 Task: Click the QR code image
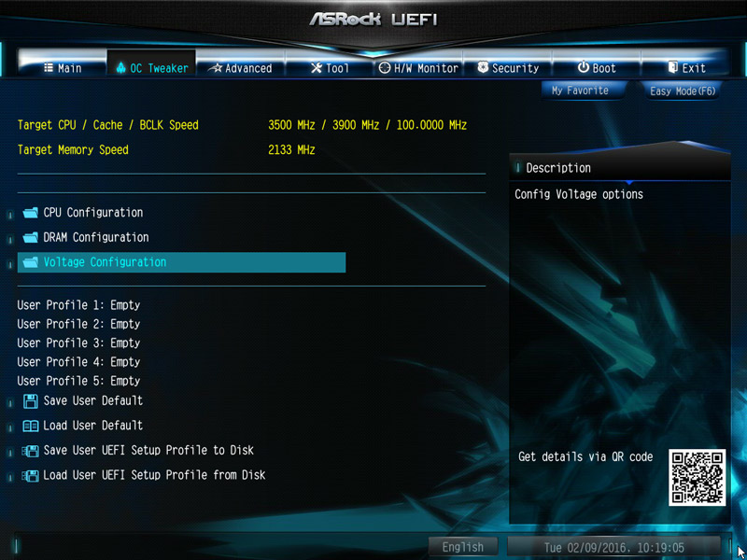697,477
